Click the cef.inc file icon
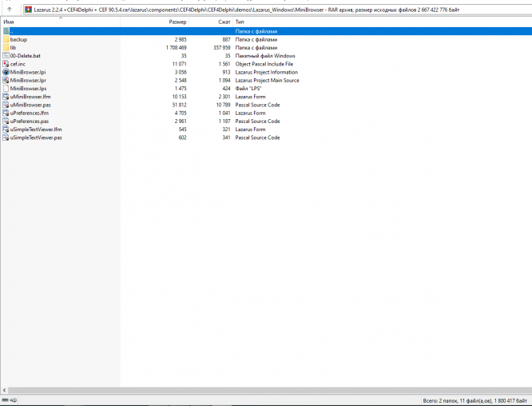 click(x=6, y=64)
